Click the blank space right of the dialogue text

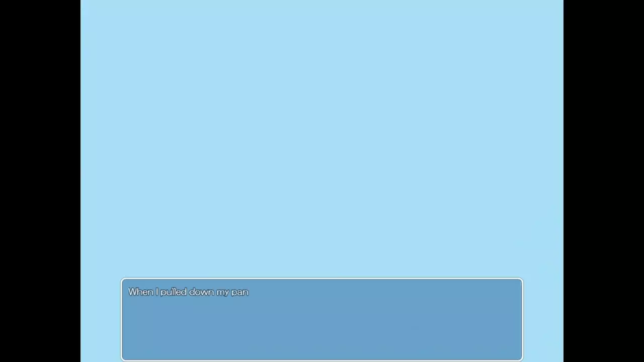click(x=382, y=292)
